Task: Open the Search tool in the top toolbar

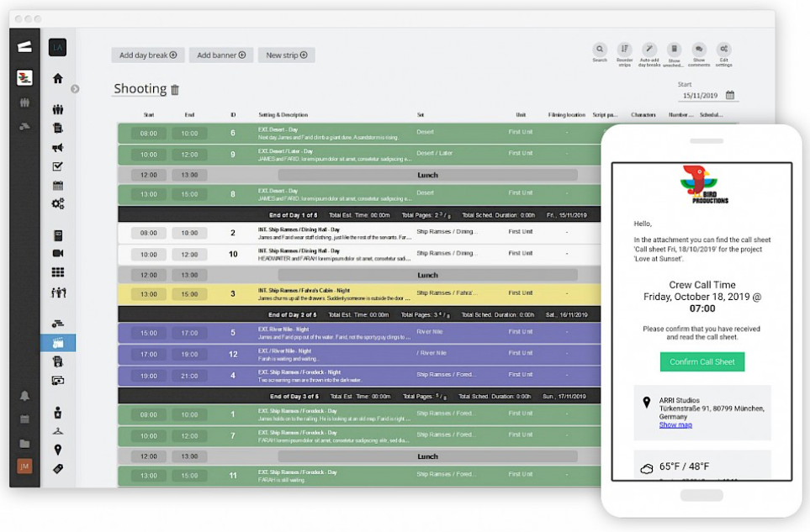Action: click(599, 49)
